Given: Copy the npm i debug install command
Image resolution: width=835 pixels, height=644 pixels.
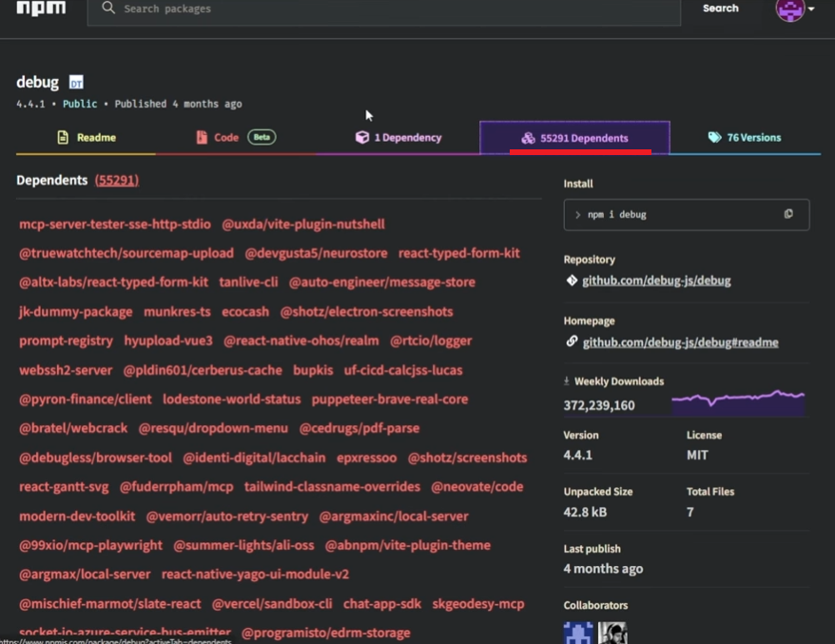Looking at the screenshot, I should pos(788,214).
